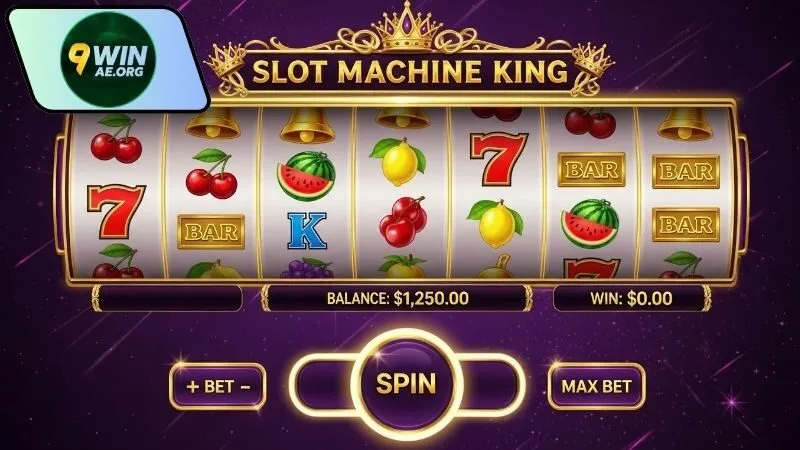Click the center crown above the title
The height and width of the screenshot is (450, 800).
[x=407, y=29]
